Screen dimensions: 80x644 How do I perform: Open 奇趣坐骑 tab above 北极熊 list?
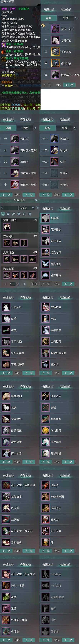click(x=65, y=208)
